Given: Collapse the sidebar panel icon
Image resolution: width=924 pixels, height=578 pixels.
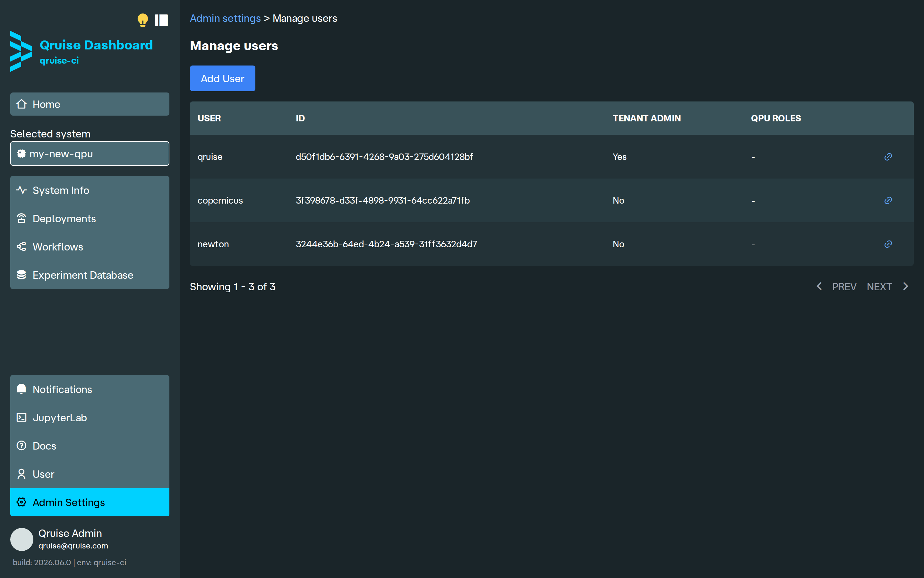Looking at the screenshot, I should coord(161,20).
